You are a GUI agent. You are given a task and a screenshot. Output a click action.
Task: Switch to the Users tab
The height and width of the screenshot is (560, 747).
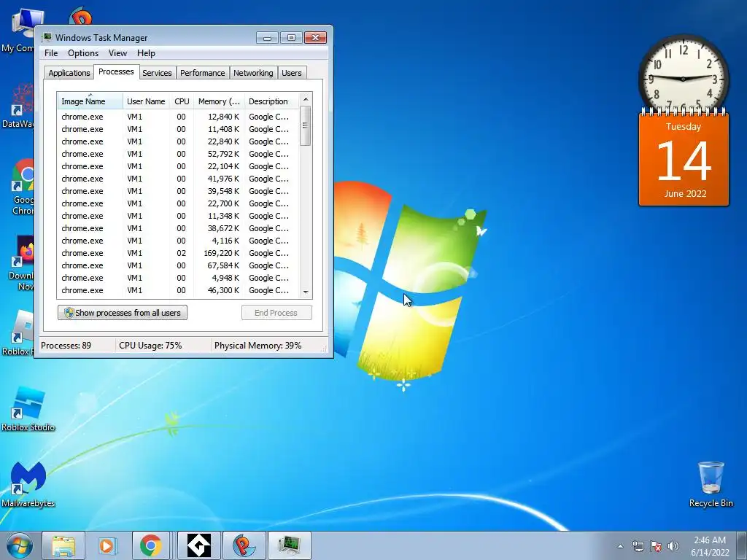pos(292,73)
